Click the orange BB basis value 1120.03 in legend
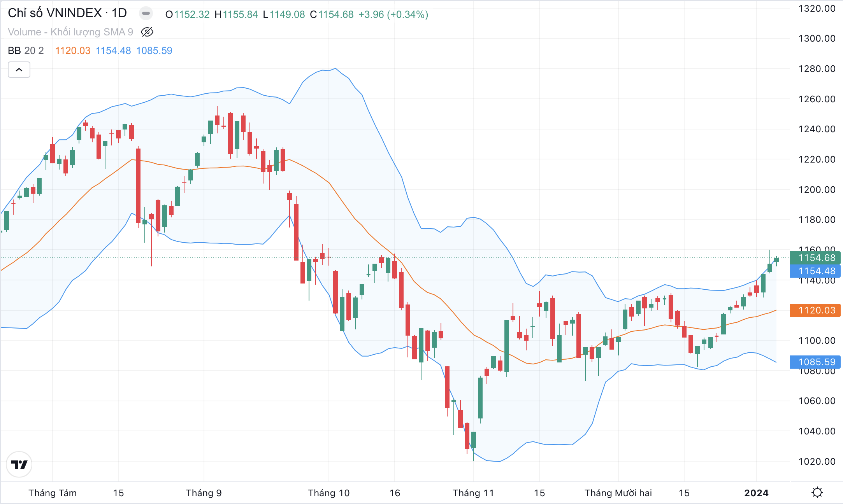Screen dimensions: 843x504 click(x=73, y=51)
